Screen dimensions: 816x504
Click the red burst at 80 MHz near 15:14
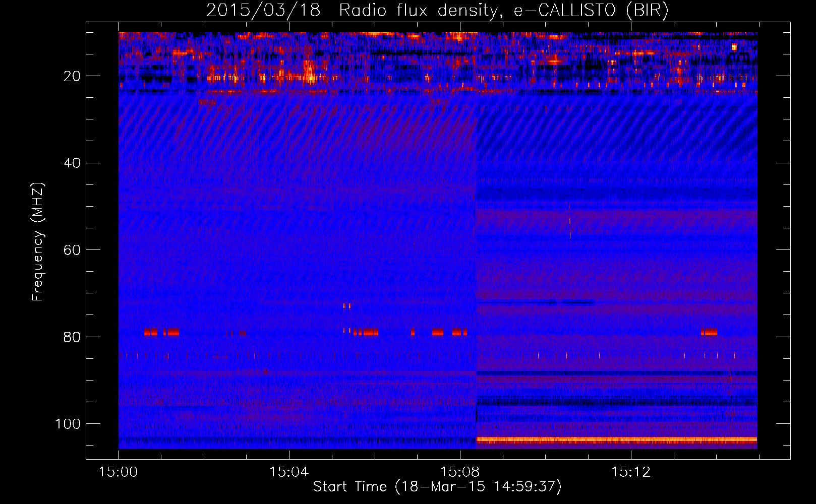709,332
